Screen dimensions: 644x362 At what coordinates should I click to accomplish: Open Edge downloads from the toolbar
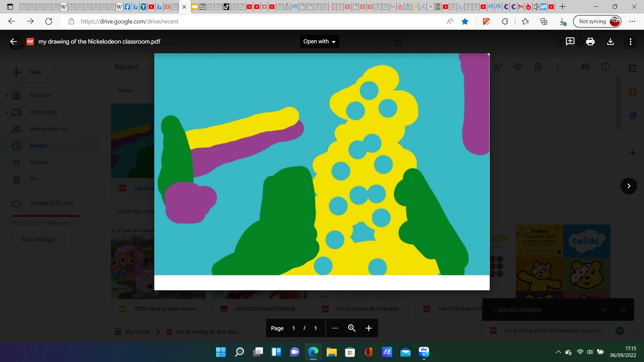pyautogui.click(x=563, y=21)
